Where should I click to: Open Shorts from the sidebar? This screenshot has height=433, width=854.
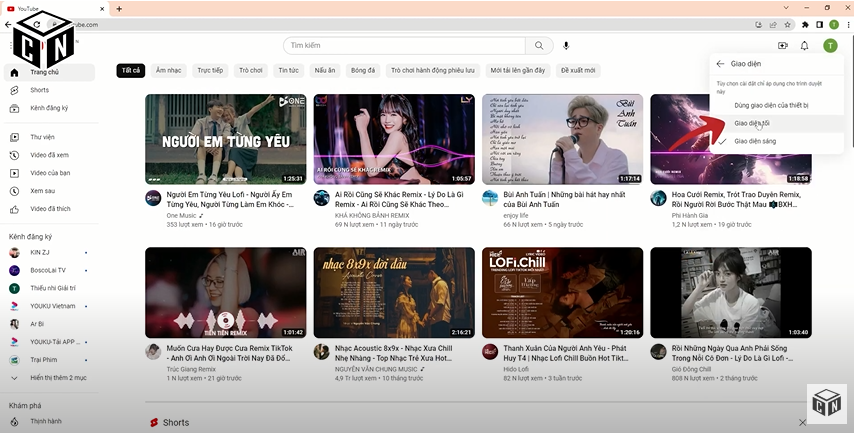click(39, 90)
